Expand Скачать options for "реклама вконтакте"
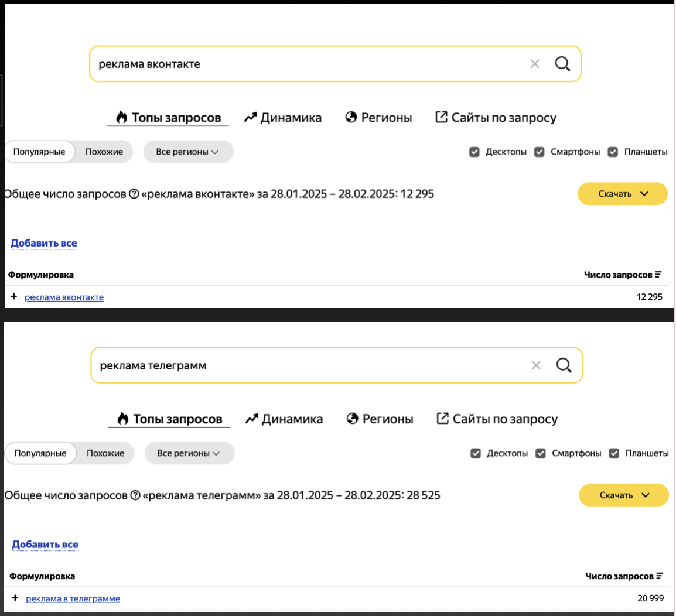The width and height of the screenshot is (676, 616). (623, 194)
